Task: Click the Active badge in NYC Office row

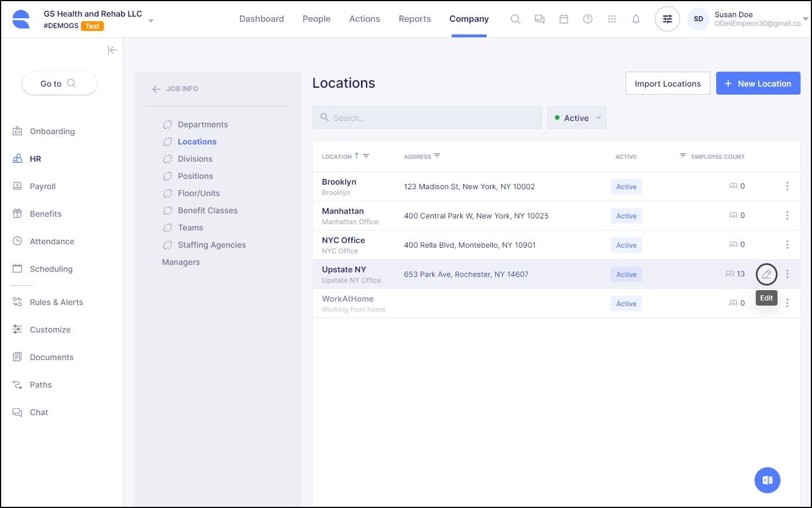Action: click(626, 245)
